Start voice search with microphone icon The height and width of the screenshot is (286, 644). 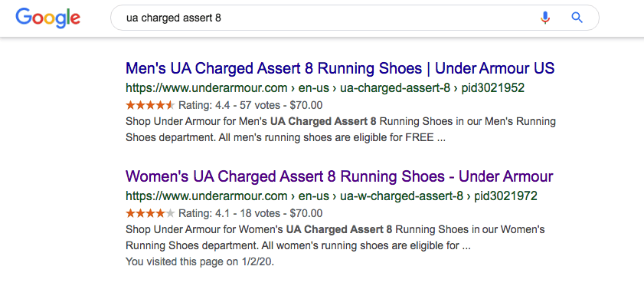click(x=545, y=18)
